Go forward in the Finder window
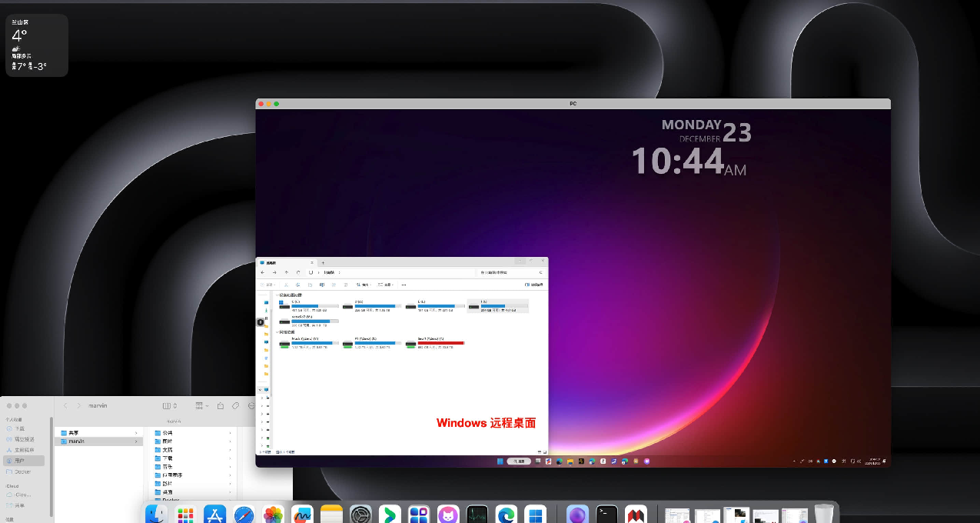 coord(78,405)
